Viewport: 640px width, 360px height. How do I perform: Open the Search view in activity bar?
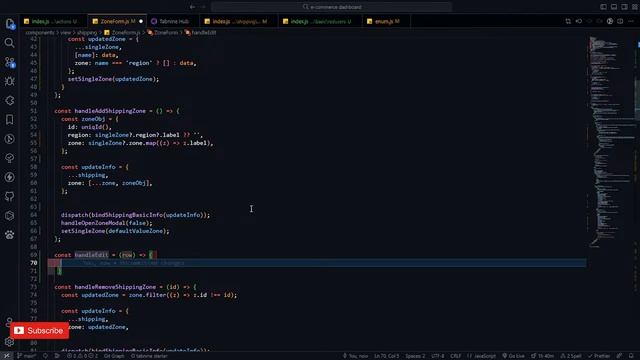[9, 43]
